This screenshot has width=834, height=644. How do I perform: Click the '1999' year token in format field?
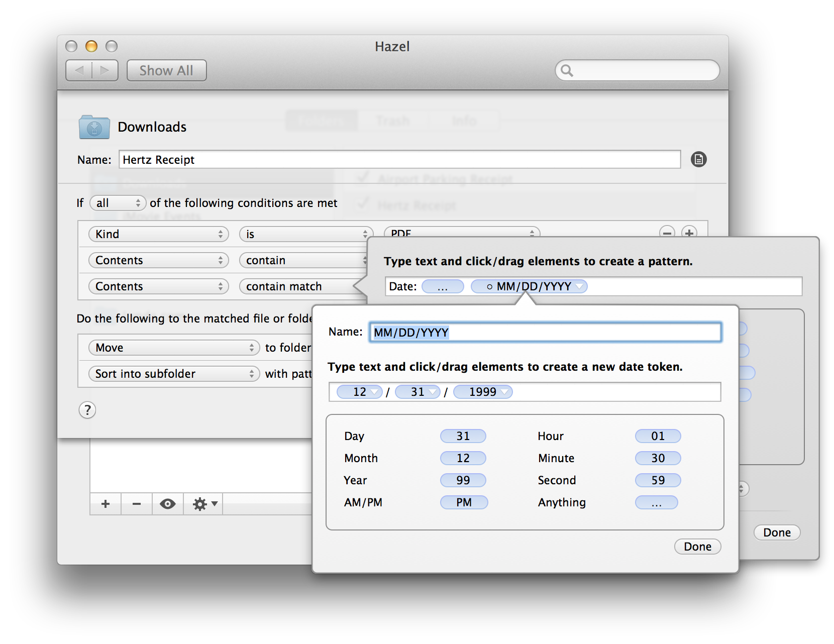click(x=483, y=392)
